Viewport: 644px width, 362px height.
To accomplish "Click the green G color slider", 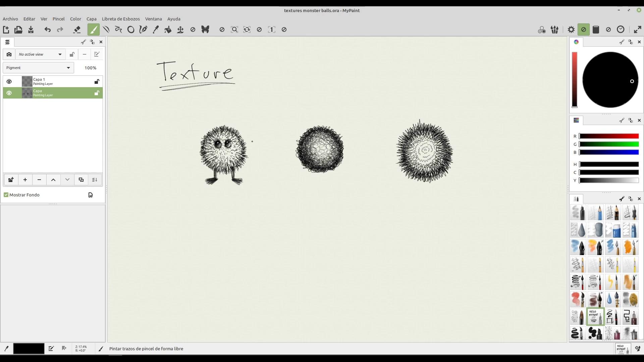I will (609, 144).
